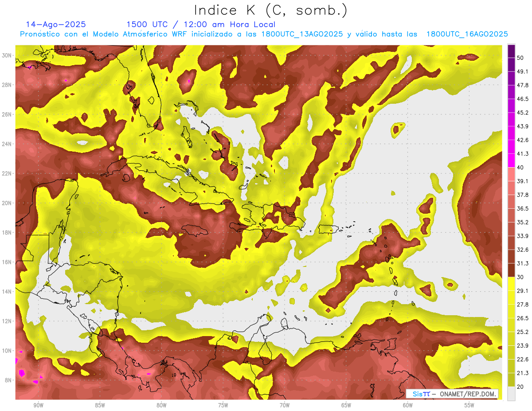Select the 55W longitude axis label

469,405
